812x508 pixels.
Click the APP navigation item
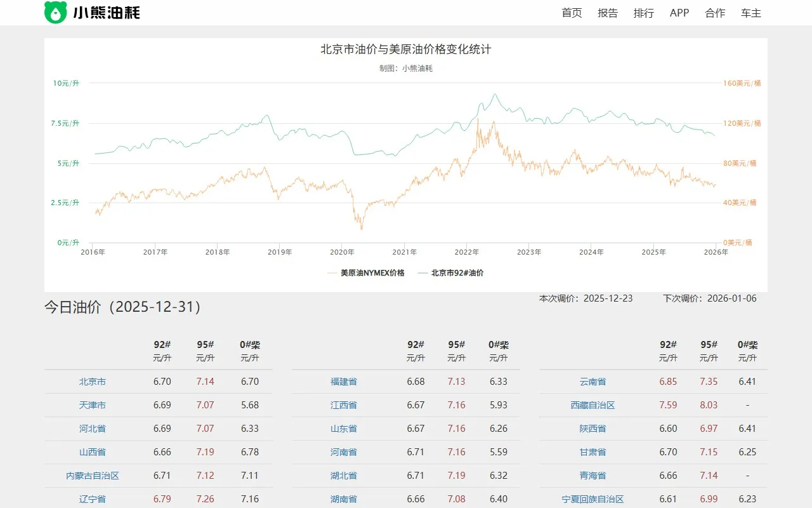pos(679,13)
